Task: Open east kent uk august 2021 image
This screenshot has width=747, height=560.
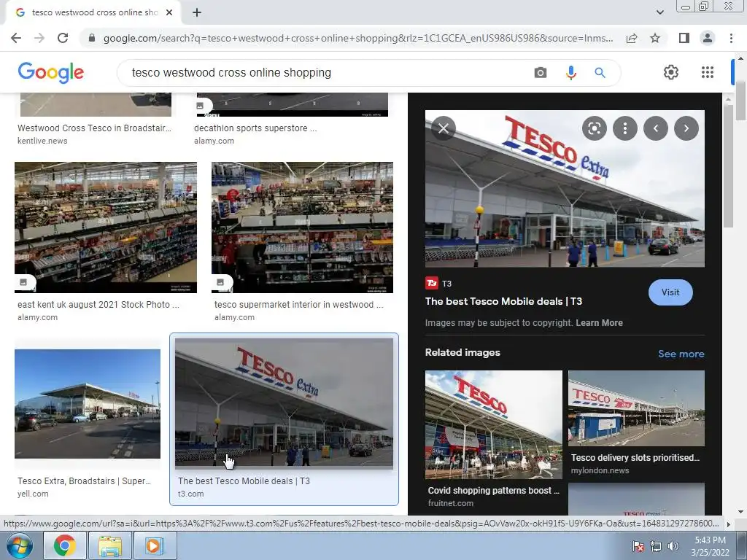Action: pos(106,227)
